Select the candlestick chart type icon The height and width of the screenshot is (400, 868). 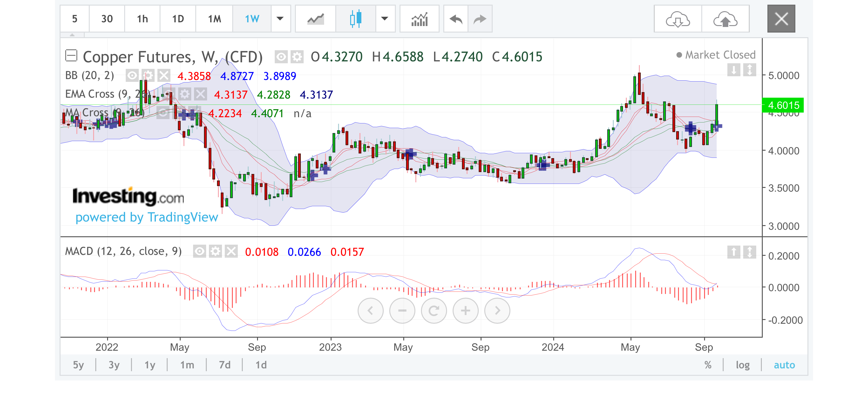pyautogui.click(x=355, y=19)
